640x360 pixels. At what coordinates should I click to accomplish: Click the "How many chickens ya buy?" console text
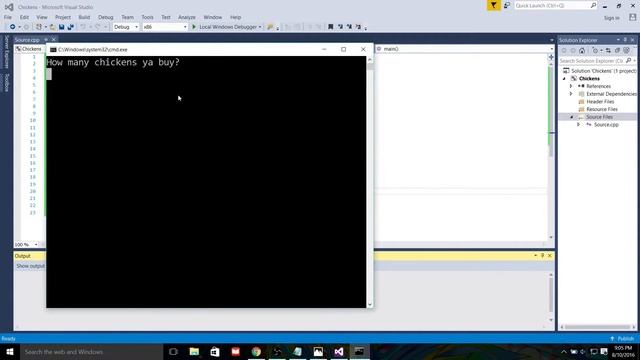(113, 62)
